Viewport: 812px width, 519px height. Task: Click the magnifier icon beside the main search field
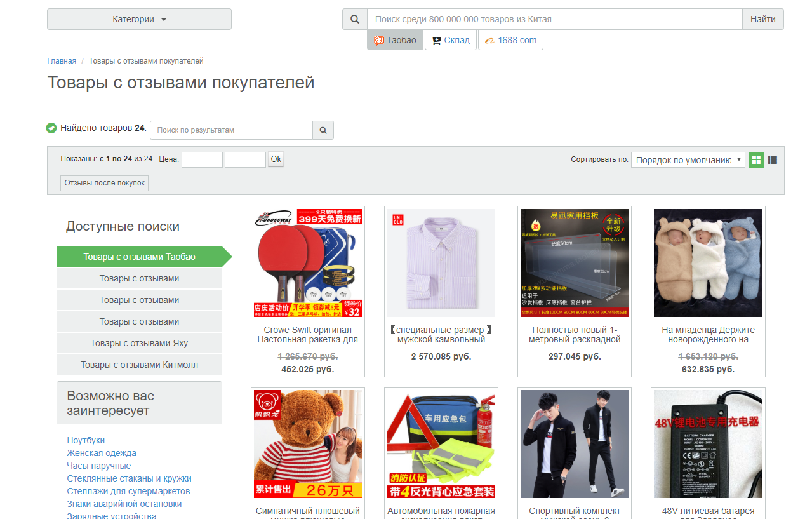[x=355, y=19]
